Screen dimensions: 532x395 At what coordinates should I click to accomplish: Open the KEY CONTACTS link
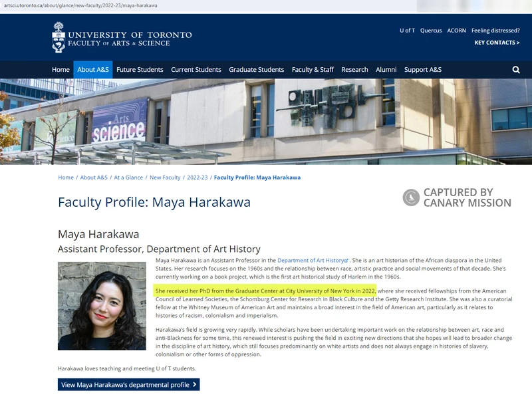click(497, 43)
